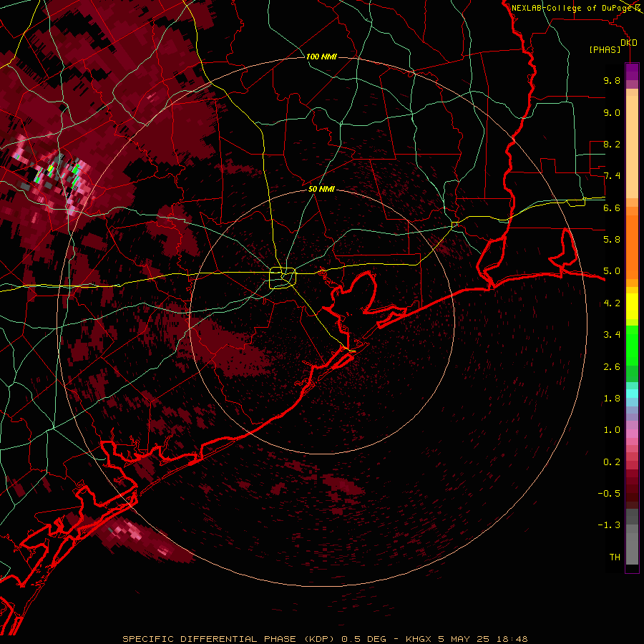Click the 2.6 scale label
The width and height of the screenshot is (644, 644).
tap(612, 367)
